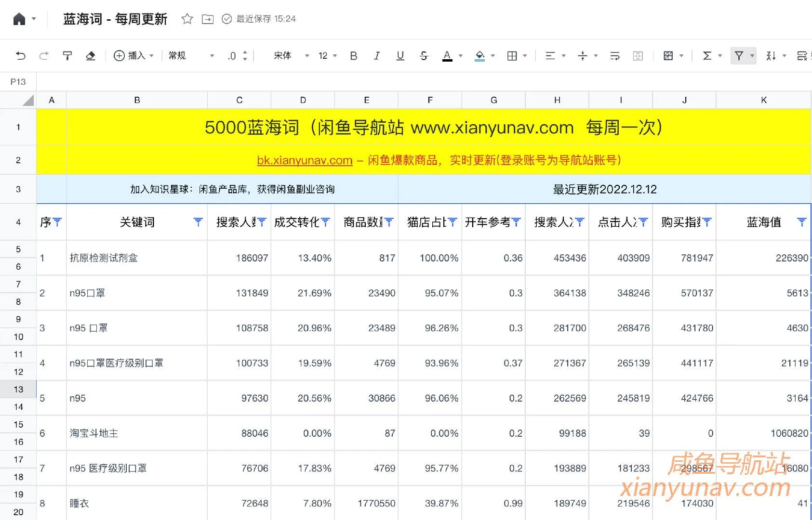Open the bk.xianyunav.com link
812x520 pixels.
point(304,160)
